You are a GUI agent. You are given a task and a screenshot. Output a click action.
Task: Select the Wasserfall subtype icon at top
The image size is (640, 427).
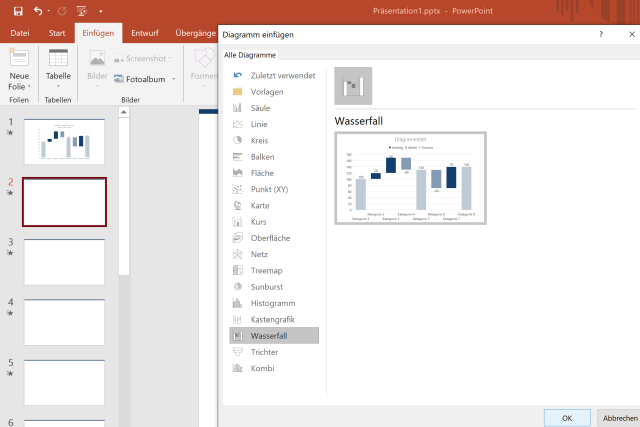pyautogui.click(x=353, y=86)
